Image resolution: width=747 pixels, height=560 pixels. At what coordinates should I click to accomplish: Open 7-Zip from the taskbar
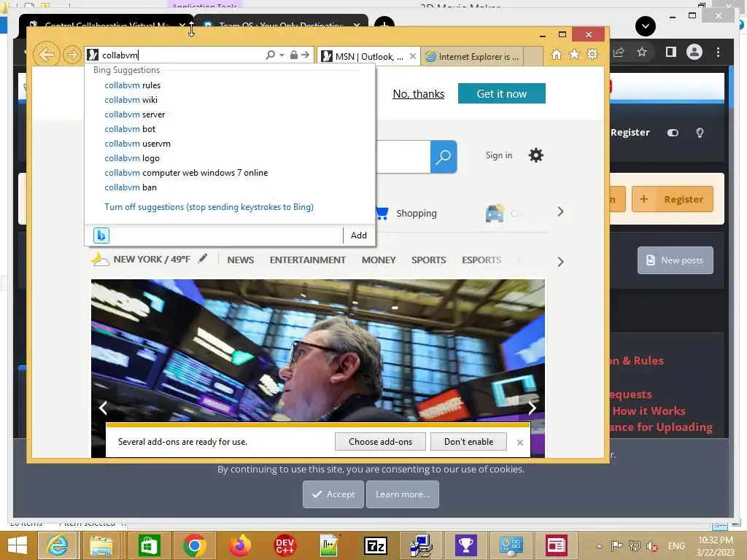point(376,545)
